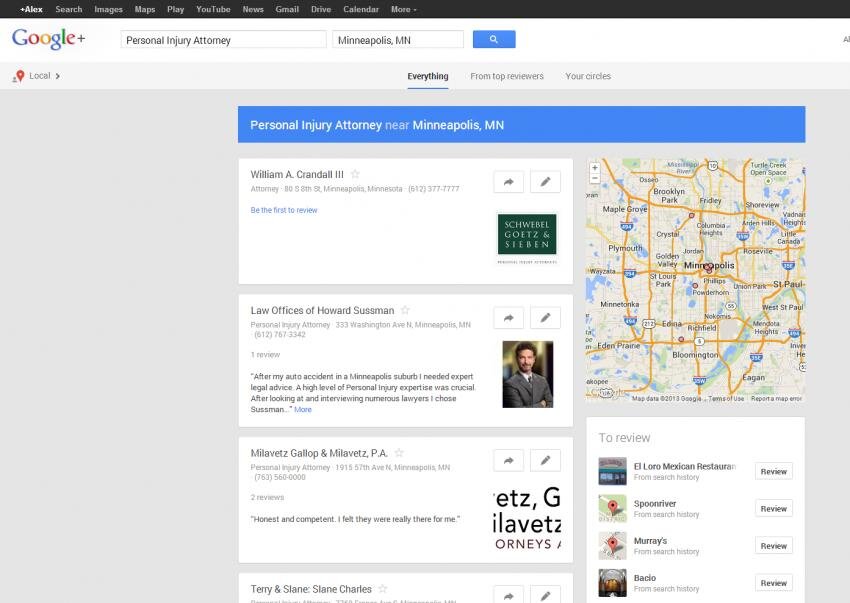Viewport: 850px width, 603px height.
Task: Zoom out on the map
Action: tap(595, 178)
